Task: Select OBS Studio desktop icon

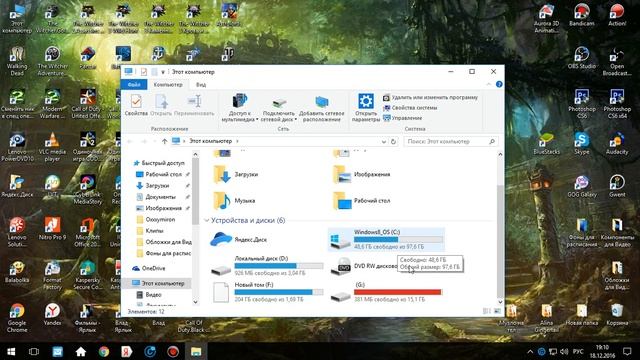Action: click(x=582, y=58)
